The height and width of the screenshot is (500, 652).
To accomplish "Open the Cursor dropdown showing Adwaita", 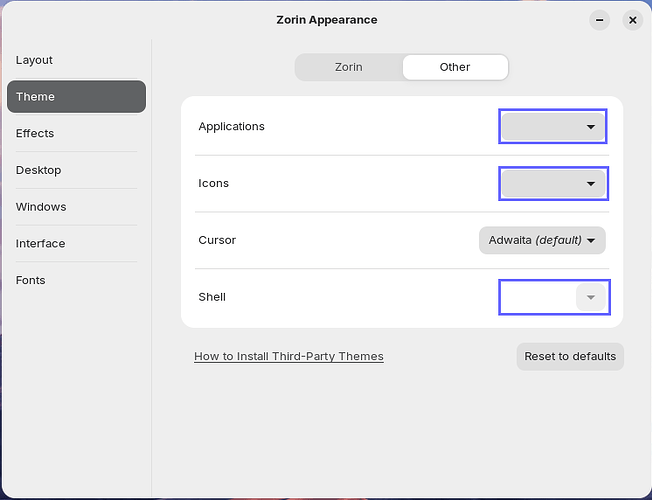I will 542,240.
